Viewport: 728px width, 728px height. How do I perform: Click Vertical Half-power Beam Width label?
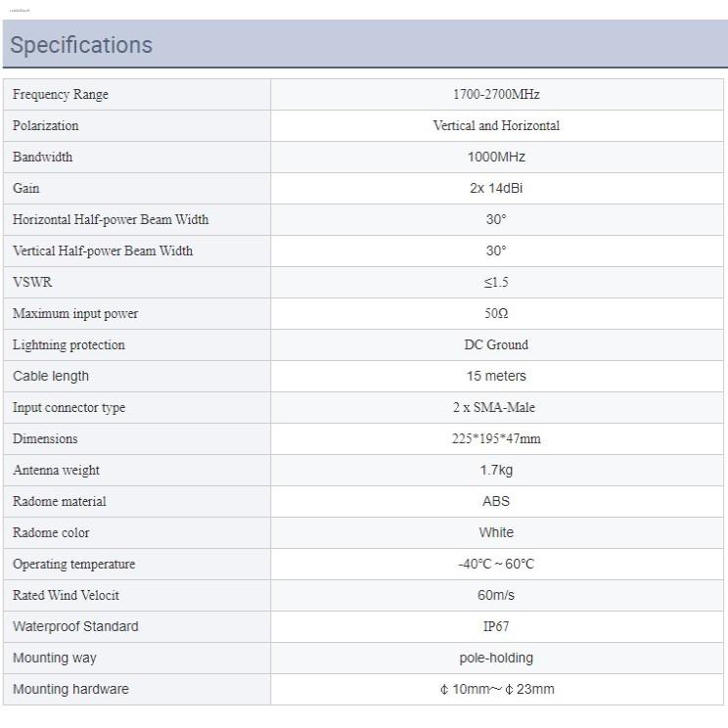coord(103,251)
